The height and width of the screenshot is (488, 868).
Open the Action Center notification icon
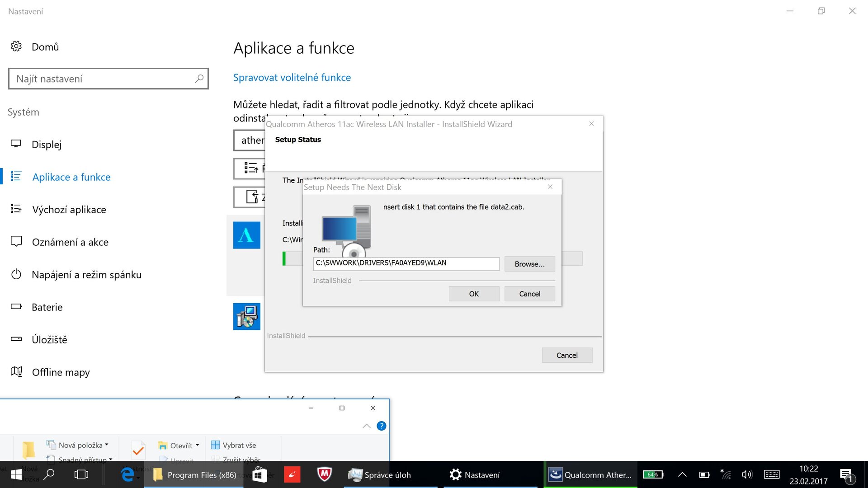846,474
